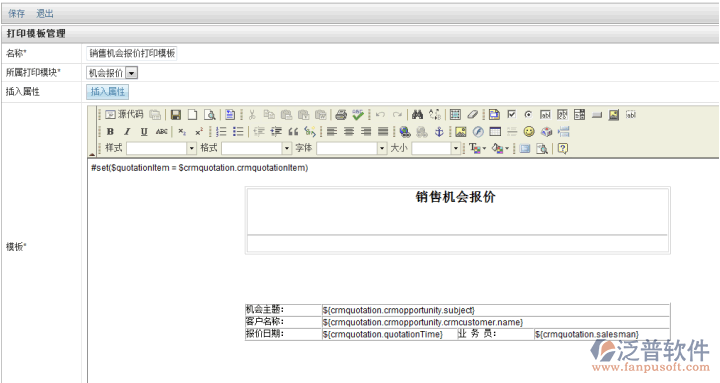Click 保存 in the top menu
Screen dimensions: 720x383
[x=17, y=13]
